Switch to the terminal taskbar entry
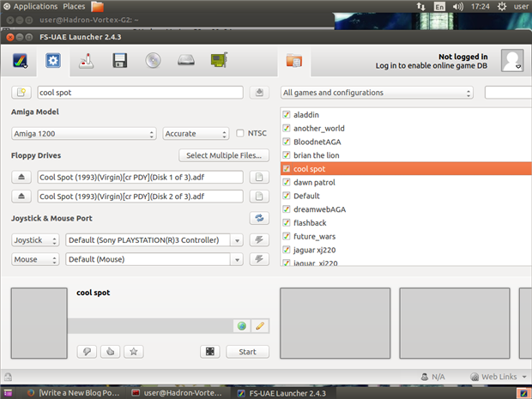 177,393
